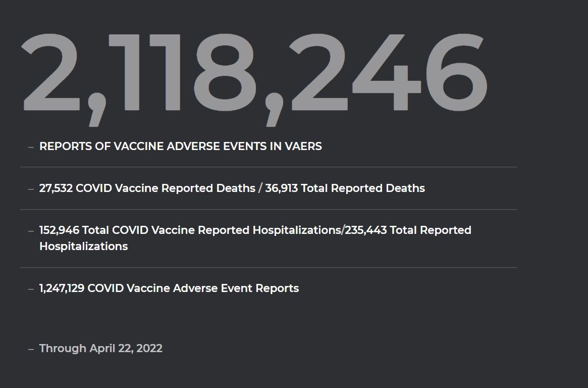
Task: Click the 'Through April 22, 2022' date line
Action: tap(101, 348)
